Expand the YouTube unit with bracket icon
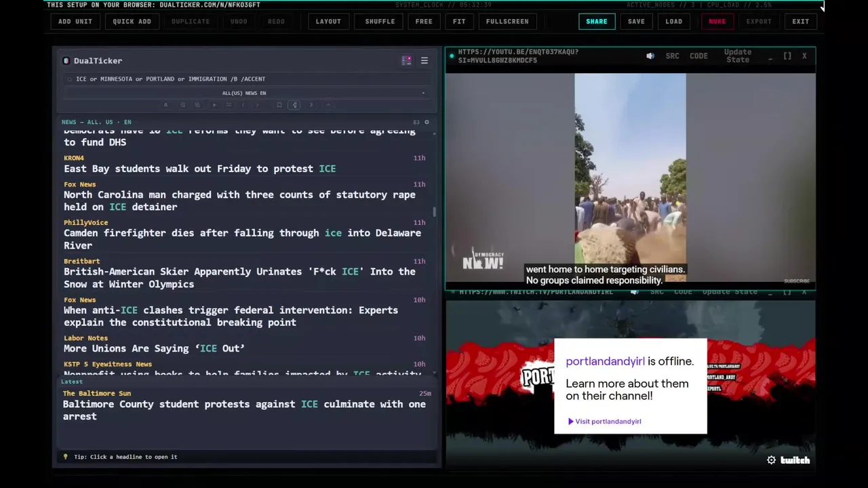868x488 pixels. pyautogui.click(x=787, y=56)
